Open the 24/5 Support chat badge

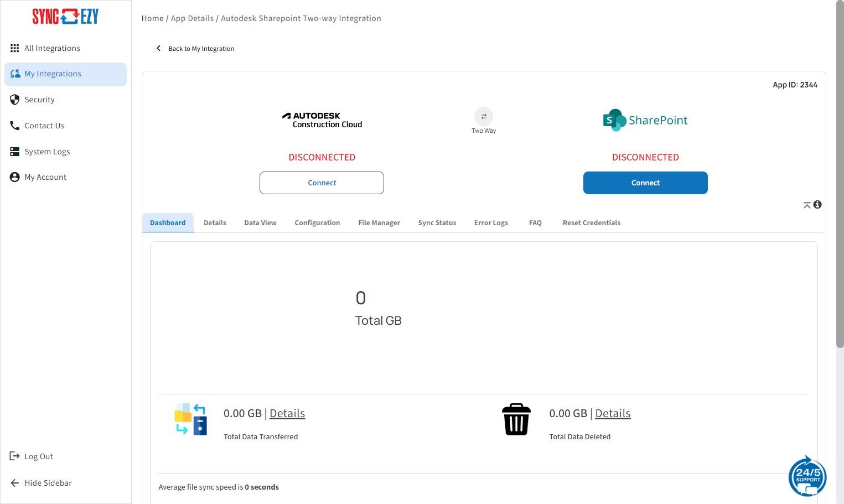point(807,476)
